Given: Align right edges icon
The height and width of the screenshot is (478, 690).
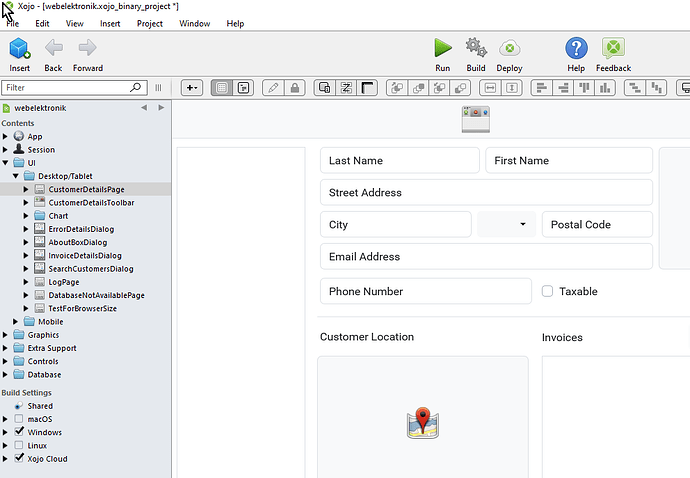Looking at the screenshot, I should [563, 88].
